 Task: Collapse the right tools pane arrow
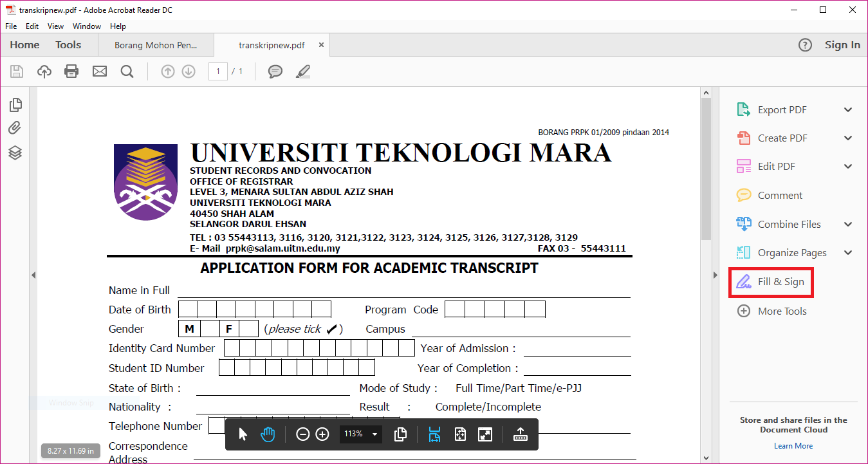point(715,275)
